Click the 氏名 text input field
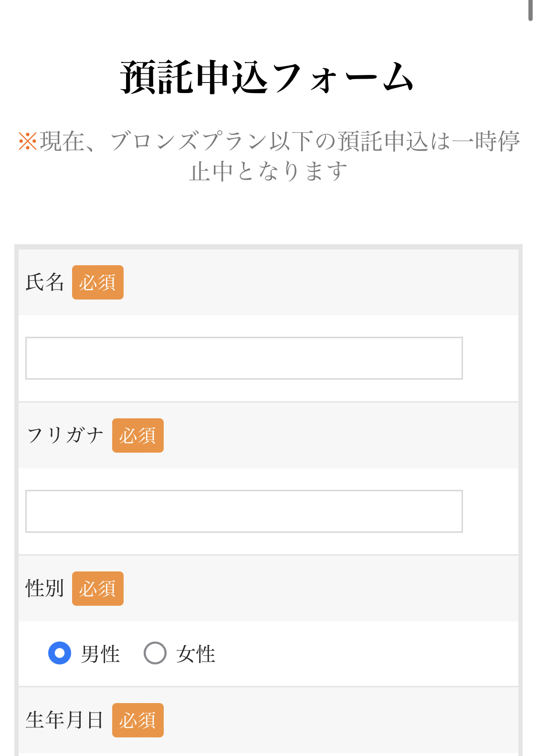537x756 pixels. click(244, 358)
